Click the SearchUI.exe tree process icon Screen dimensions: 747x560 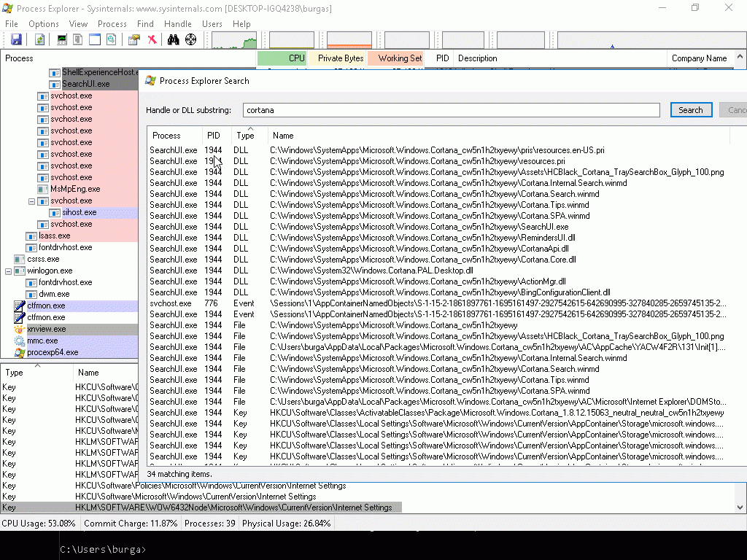tap(55, 84)
